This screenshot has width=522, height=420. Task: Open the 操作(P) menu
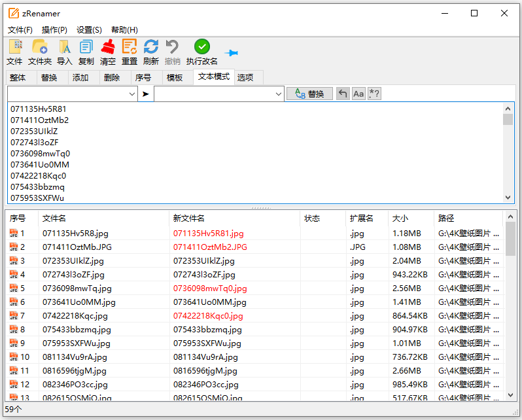[x=54, y=29]
